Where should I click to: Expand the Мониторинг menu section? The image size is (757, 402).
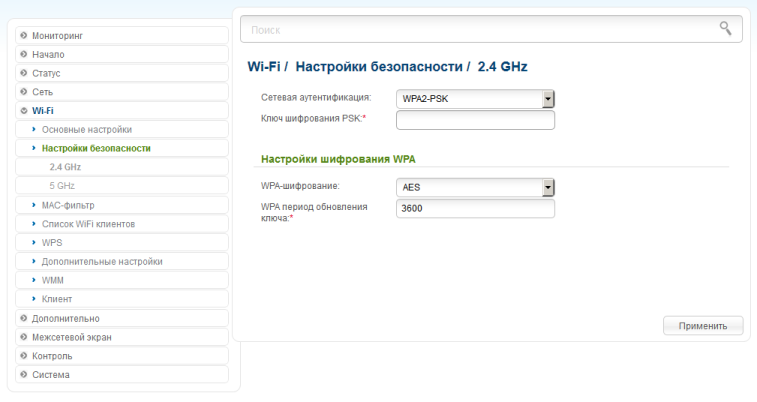tap(122, 36)
